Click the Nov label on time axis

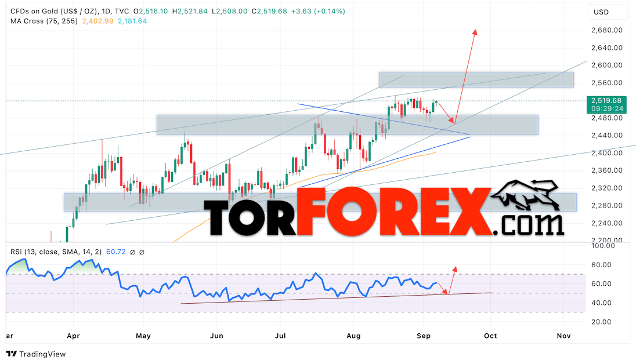pos(564,336)
